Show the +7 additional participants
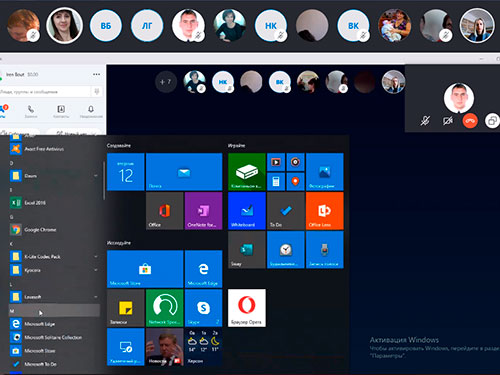Viewport: 500px width, 375px height. pos(166,82)
